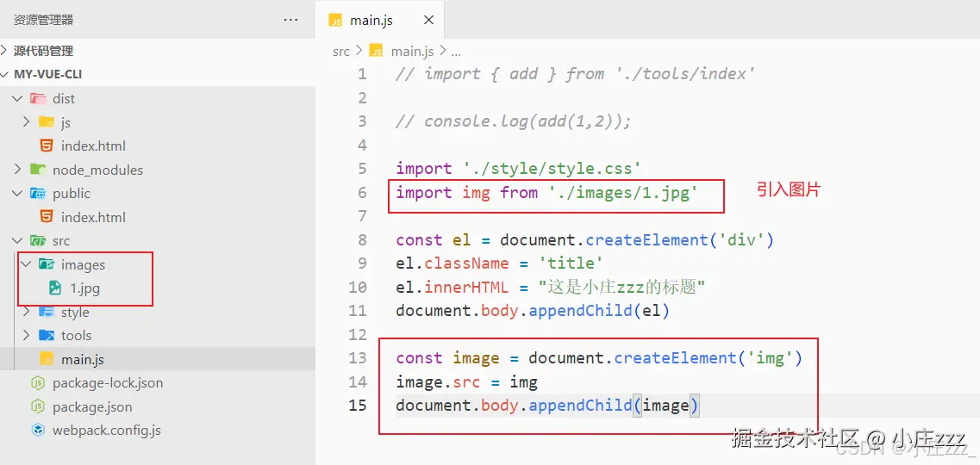Screen dimensions: 980x465
Task: Open webpack.config.js file
Action: pos(107,431)
